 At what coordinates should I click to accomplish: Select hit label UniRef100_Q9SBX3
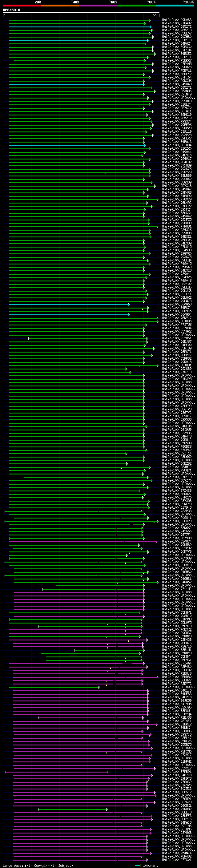click(x=177, y=101)
